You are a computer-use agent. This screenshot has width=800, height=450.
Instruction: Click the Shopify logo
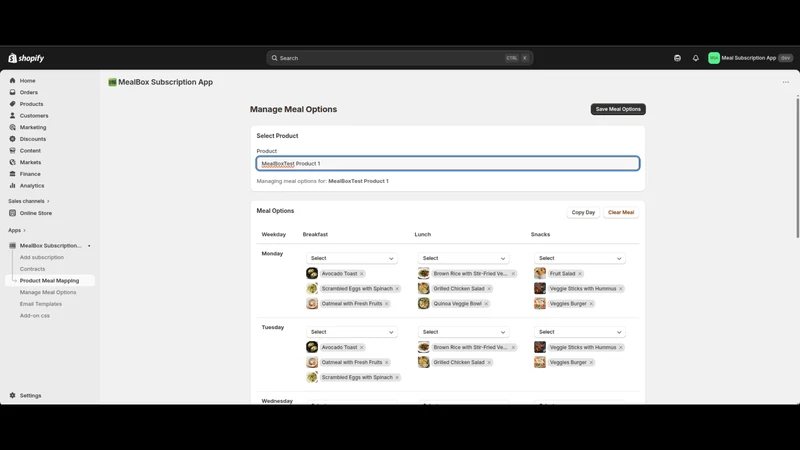(x=26, y=58)
